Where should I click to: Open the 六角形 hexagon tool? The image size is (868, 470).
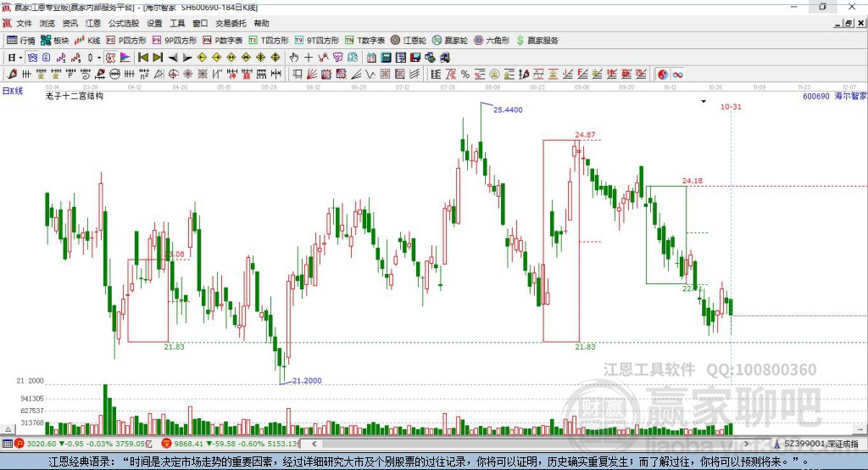(x=492, y=41)
